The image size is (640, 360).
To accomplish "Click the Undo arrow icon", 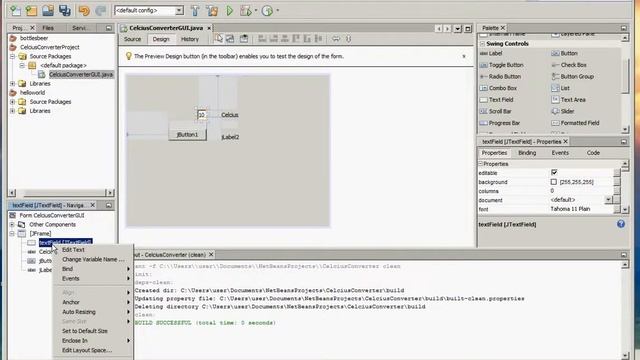I will point(84,11).
